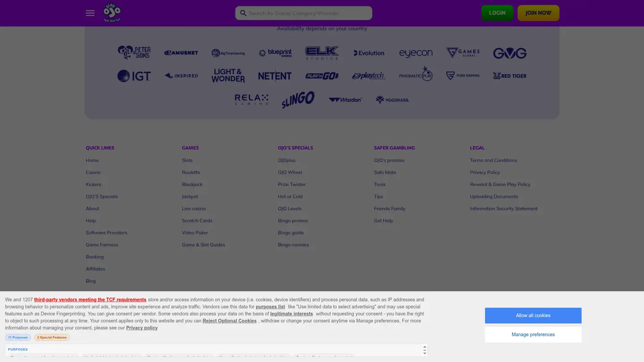Open the Slingo provider logo

[x=298, y=100]
